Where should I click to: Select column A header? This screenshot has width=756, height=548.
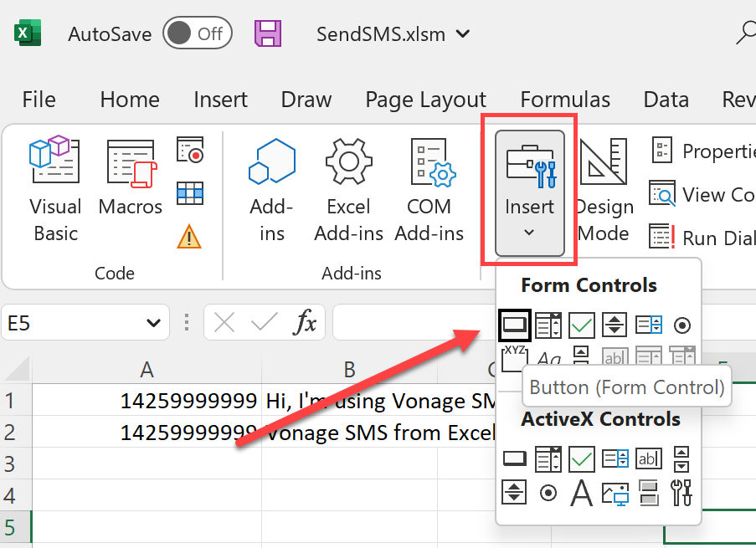147,370
